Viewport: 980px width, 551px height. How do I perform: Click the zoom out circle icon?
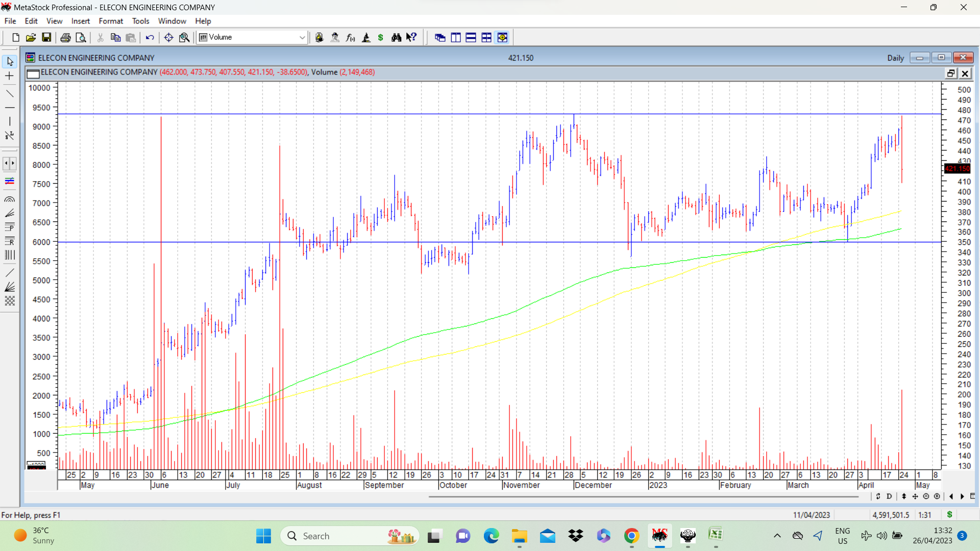click(x=926, y=496)
